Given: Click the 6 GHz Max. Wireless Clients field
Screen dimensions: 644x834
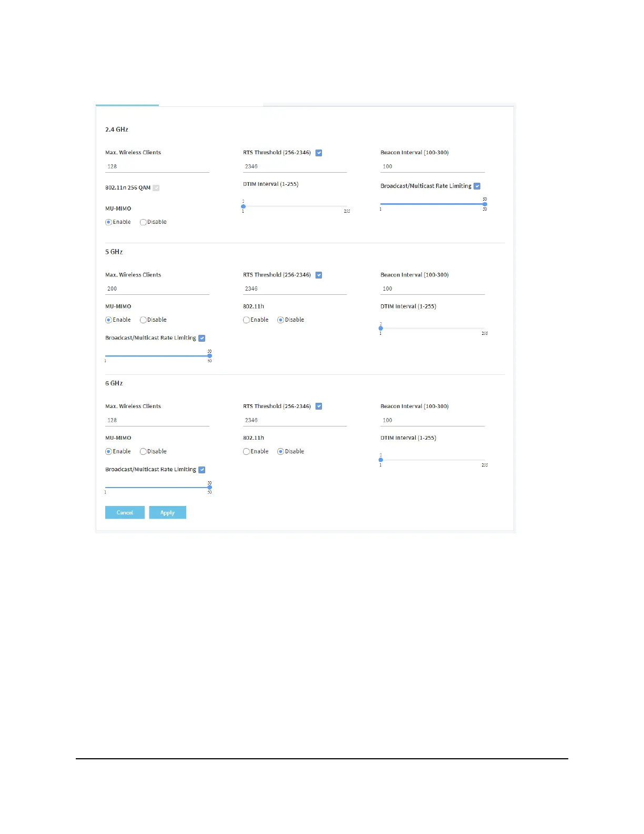Looking at the screenshot, I should pyautogui.click(x=157, y=420).
